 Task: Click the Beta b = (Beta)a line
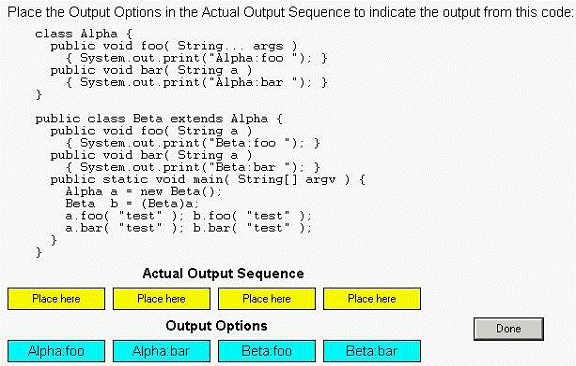coord(132,204)
